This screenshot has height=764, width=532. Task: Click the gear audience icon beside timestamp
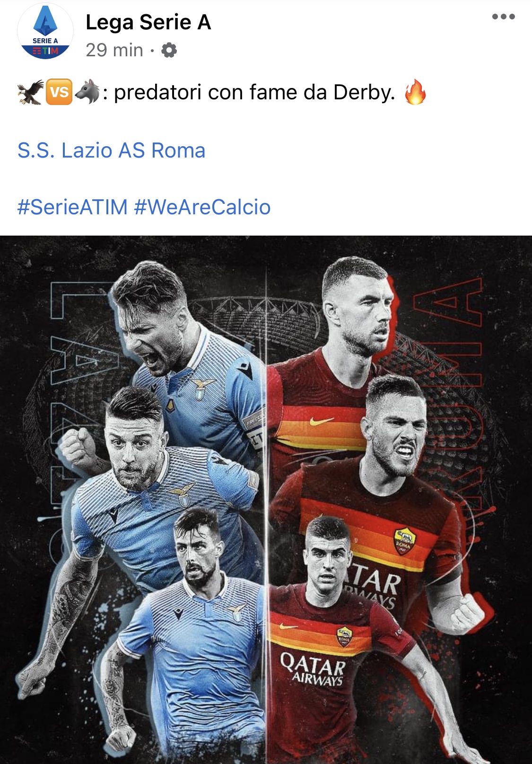point(169,50)
